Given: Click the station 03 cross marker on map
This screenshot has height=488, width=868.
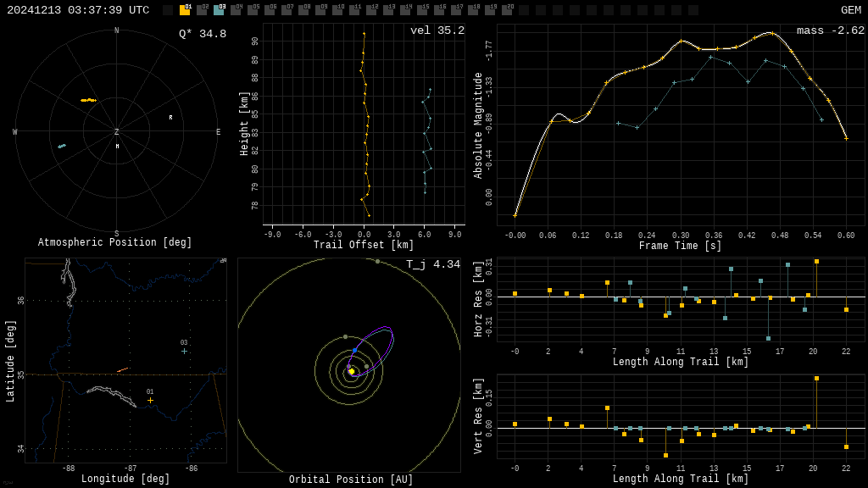Looking at the screenshot, I should [x=184, y=351].
